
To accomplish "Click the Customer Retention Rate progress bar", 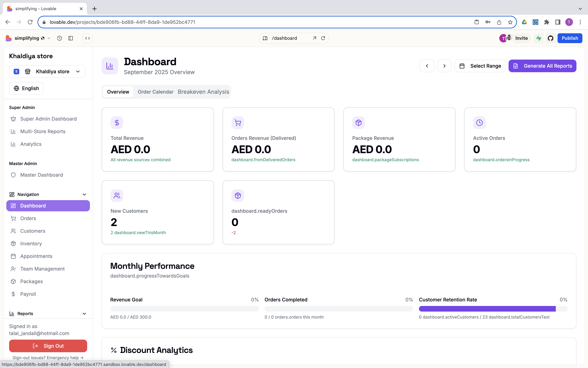I will [493, 309].
